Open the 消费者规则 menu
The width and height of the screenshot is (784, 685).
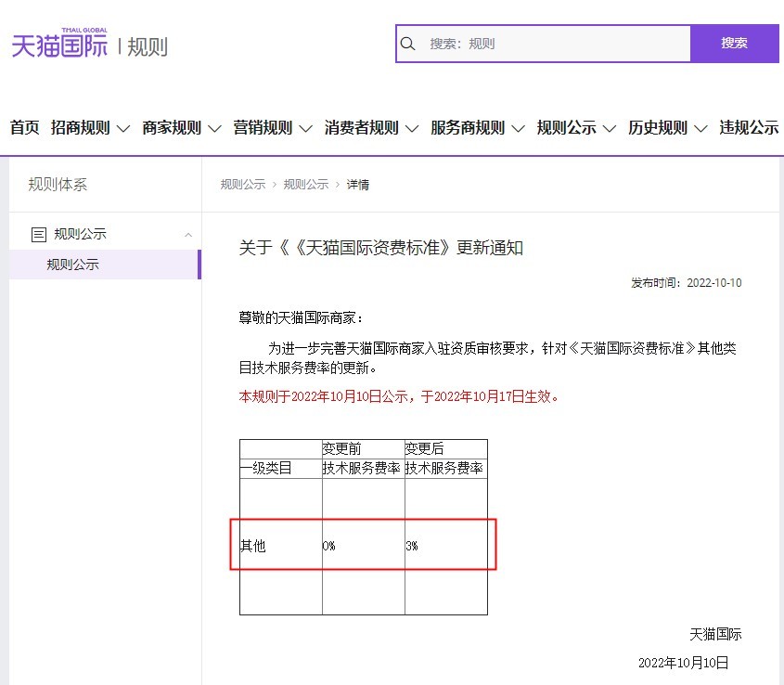coord(362,127)
